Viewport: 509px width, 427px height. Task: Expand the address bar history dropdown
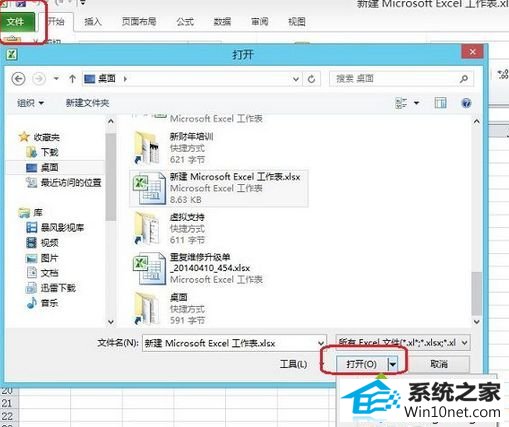[296, 79]
